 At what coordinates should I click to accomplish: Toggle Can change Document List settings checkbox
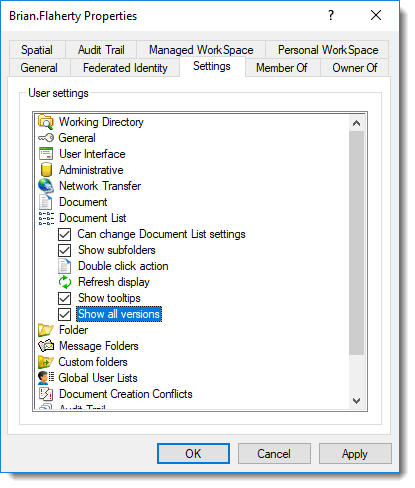(x=64, y=234)
